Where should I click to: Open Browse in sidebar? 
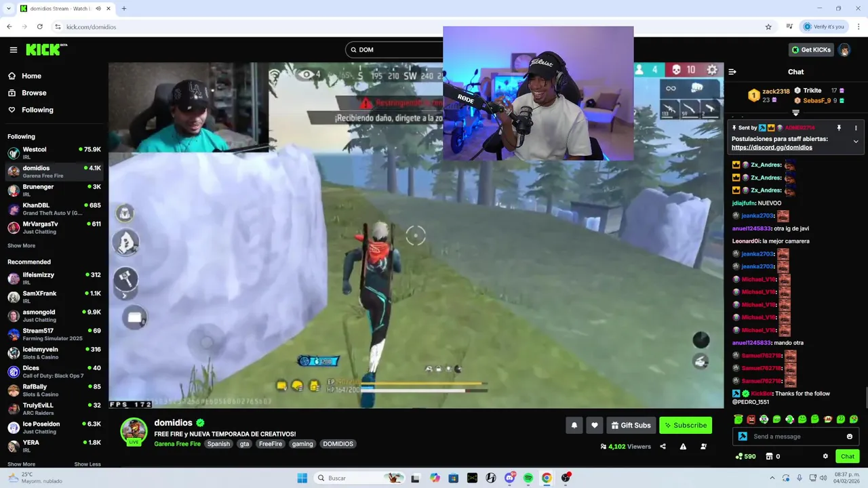(28, 93)
